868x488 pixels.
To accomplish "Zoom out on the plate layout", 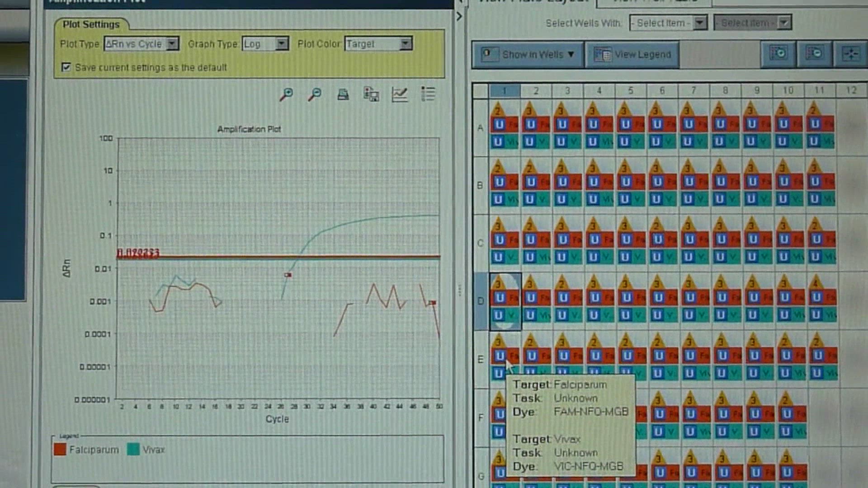I will [x=814, y=54].
